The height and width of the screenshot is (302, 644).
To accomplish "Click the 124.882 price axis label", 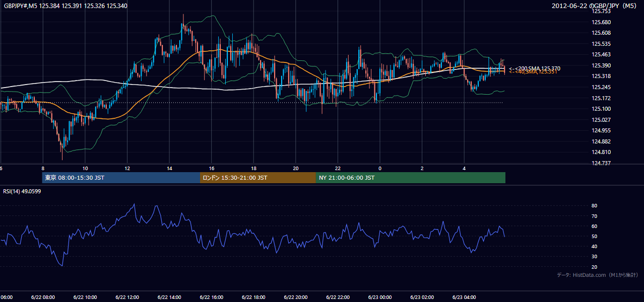I will [601, 141].
